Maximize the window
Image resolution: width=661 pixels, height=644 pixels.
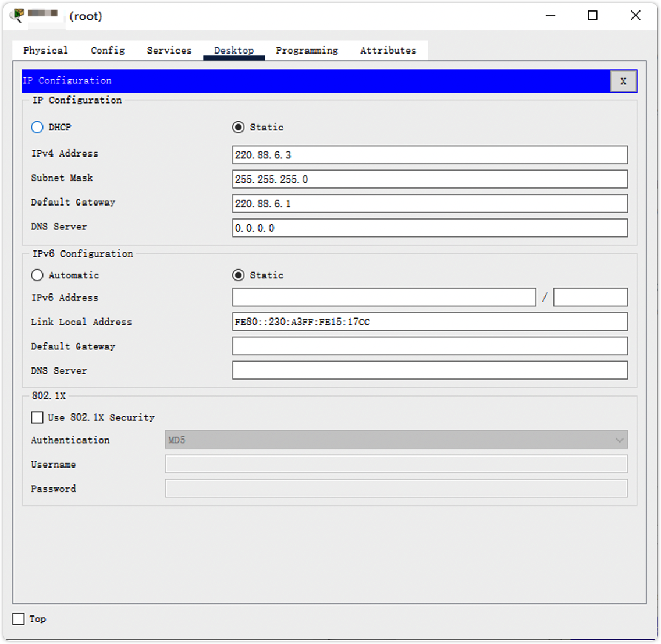pos(592,16)
